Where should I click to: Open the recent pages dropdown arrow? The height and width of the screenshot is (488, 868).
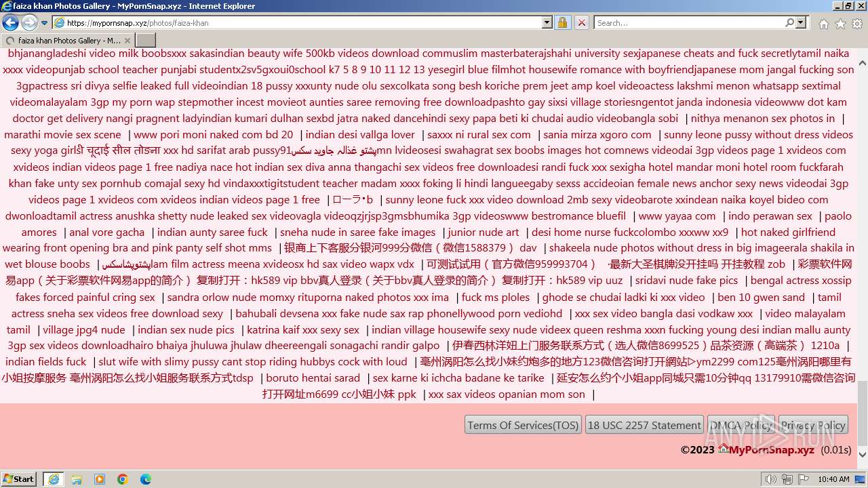click(x=45, y=23)
